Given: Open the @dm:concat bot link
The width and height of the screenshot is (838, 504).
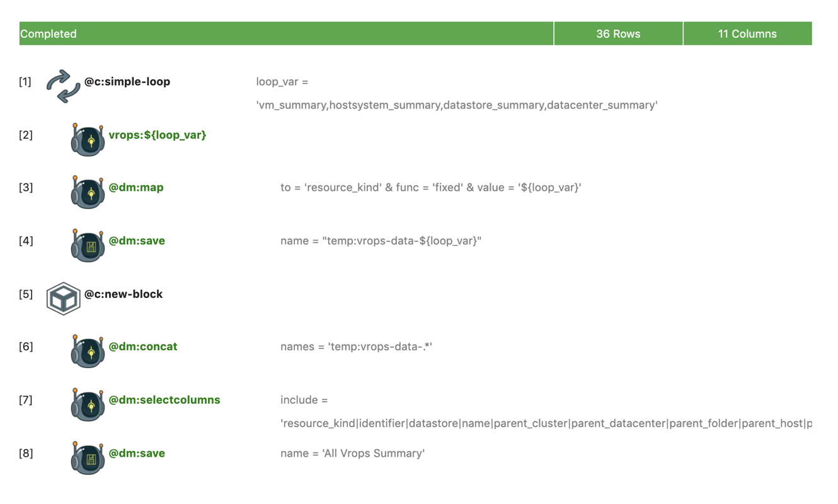Looking at the screenshot, I should [x=143, y=346].
